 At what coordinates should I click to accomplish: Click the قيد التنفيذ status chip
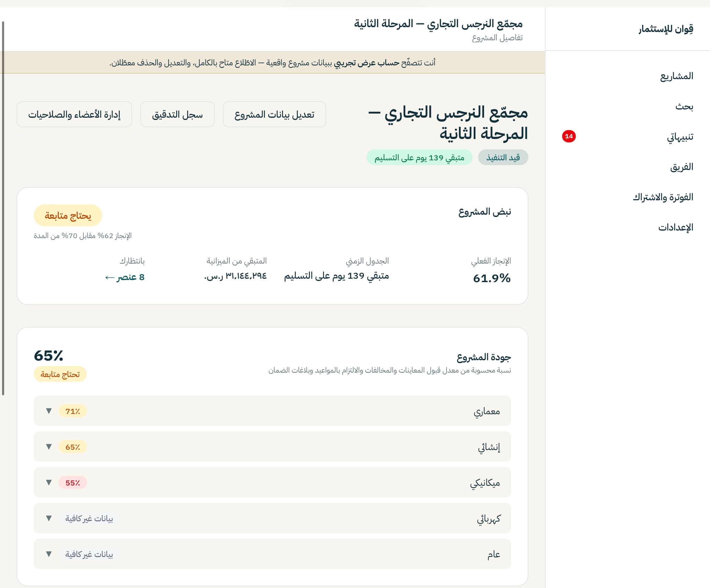point(503,158)
